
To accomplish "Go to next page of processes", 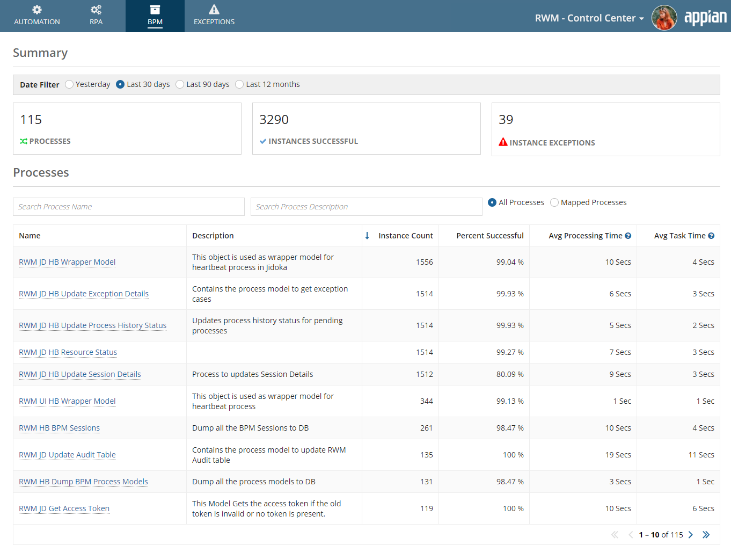I will (x=691, y=535).
